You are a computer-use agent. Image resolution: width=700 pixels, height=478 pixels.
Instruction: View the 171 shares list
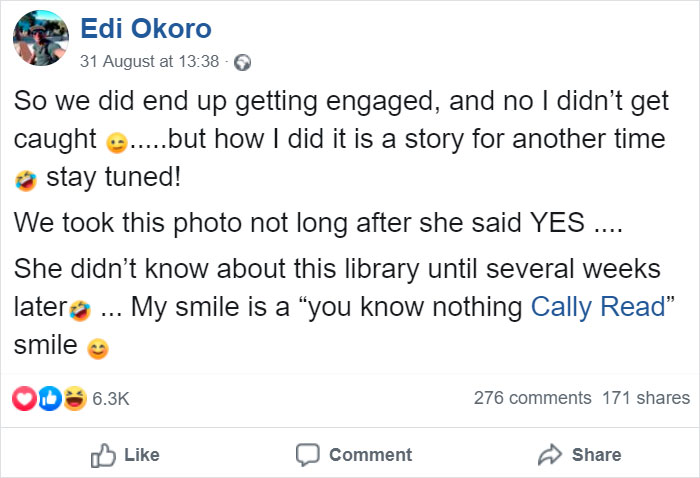click(x=646, y=398)
